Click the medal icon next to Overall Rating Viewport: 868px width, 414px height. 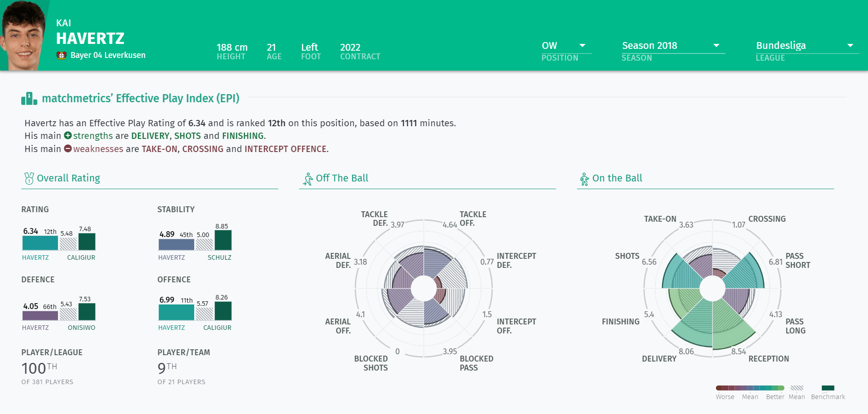29,178
